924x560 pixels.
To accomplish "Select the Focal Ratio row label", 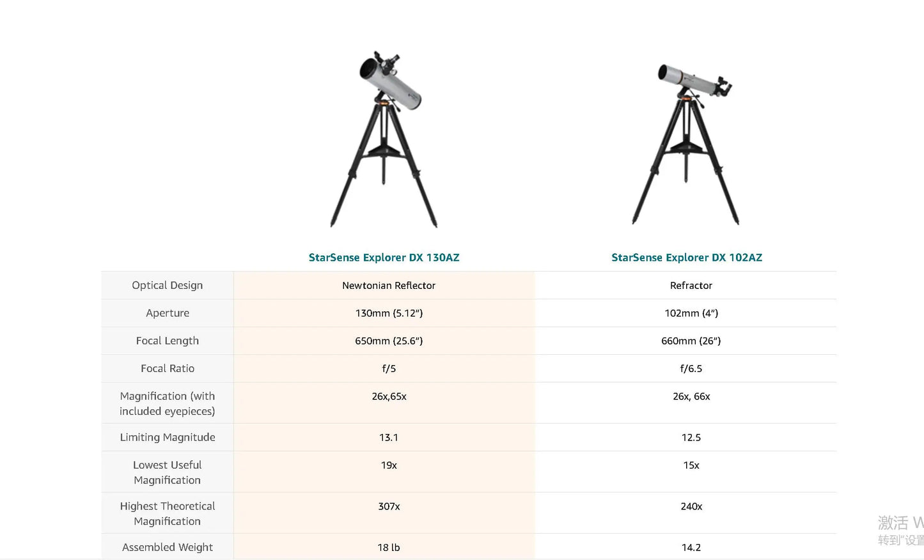I will point(167,369).
